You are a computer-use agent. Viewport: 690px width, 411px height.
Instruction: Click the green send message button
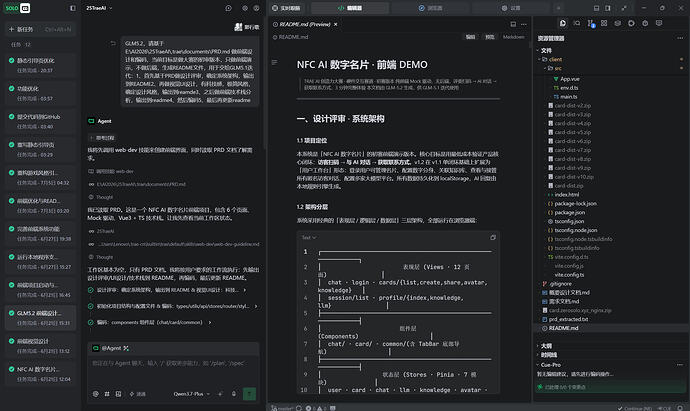[x=250, y=394]
